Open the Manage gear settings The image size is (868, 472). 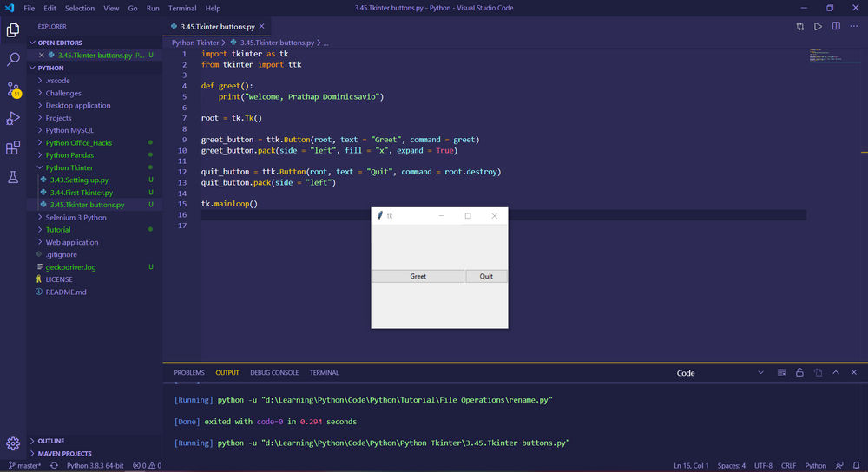click(13, 442)
